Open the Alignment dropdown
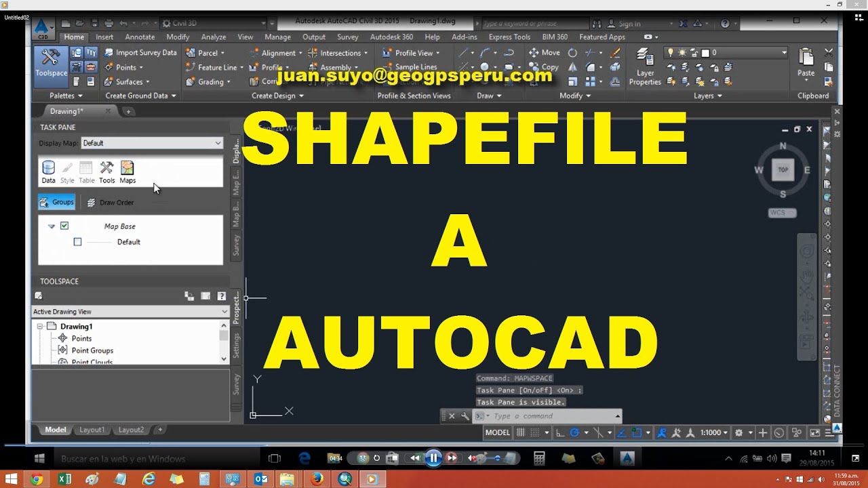The height and width of the screenshot is (488, 868). [x=276, y=53]
